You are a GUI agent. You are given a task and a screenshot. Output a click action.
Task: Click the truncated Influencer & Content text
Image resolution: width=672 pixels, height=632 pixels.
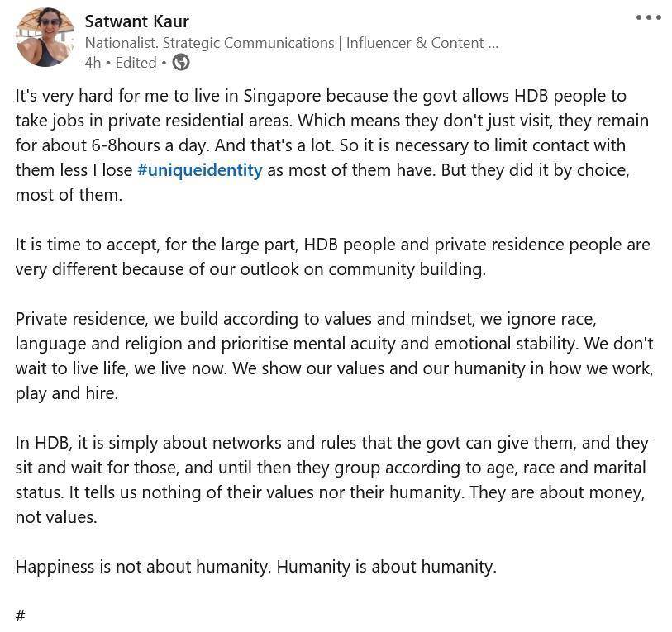tap(422, 43)
